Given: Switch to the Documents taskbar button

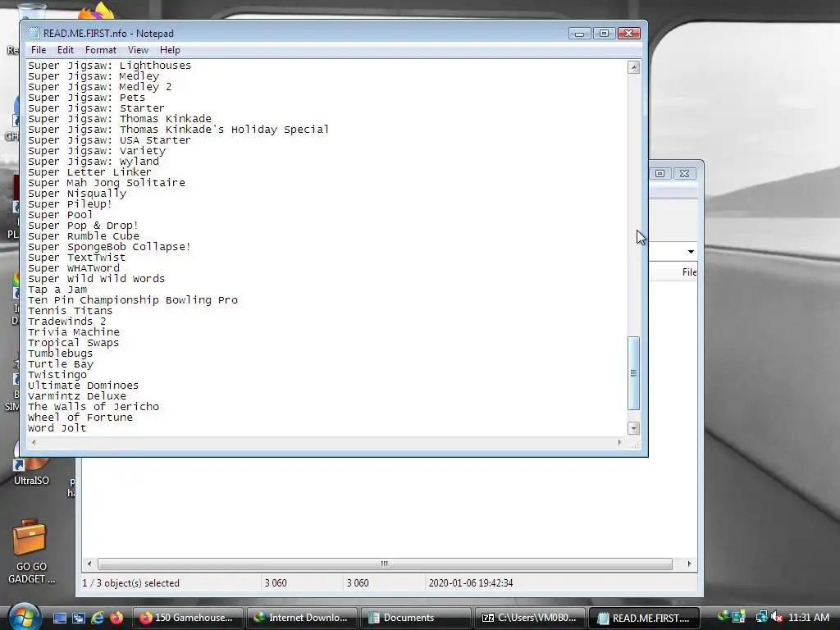Looking at the screenshot, I should coord(416,618).
